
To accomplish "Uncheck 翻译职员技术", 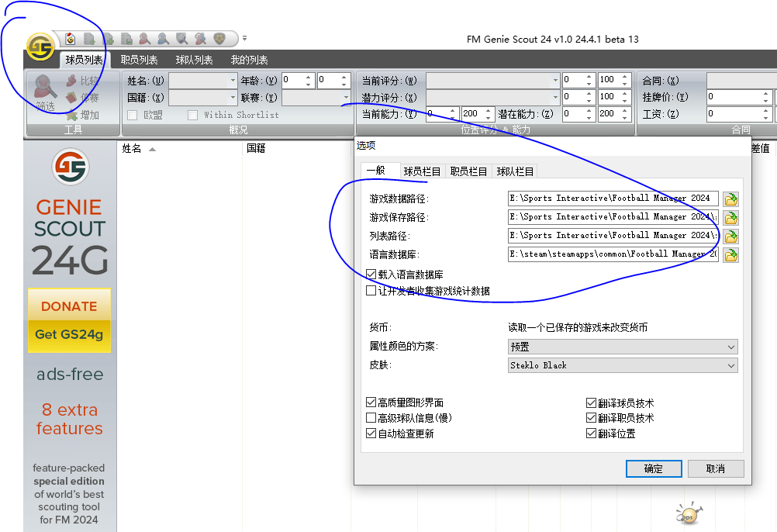I will 591,417.
